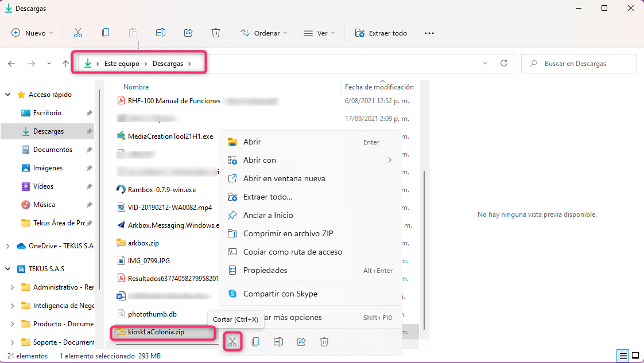Click the Cut icon in the context menu

(x=232, y=342)
